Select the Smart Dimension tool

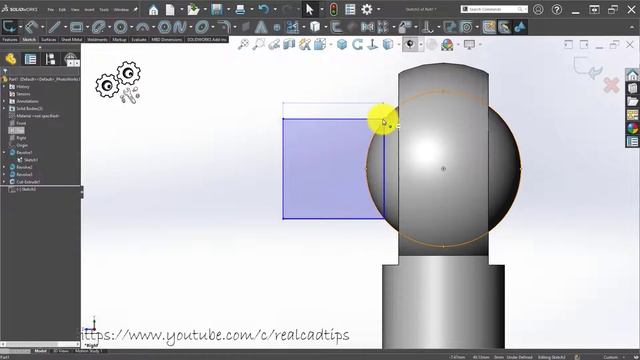point(32,27)
